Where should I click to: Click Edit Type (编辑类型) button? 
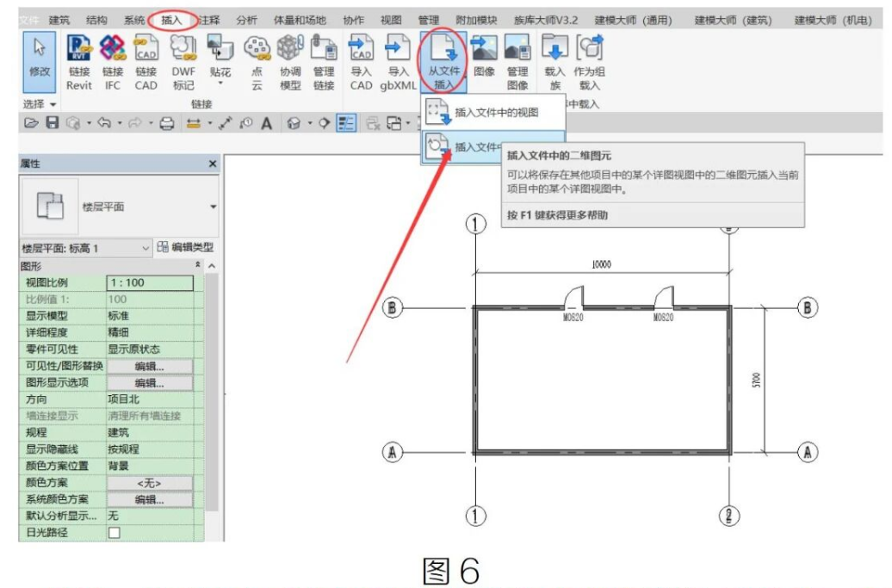point(185,247)
